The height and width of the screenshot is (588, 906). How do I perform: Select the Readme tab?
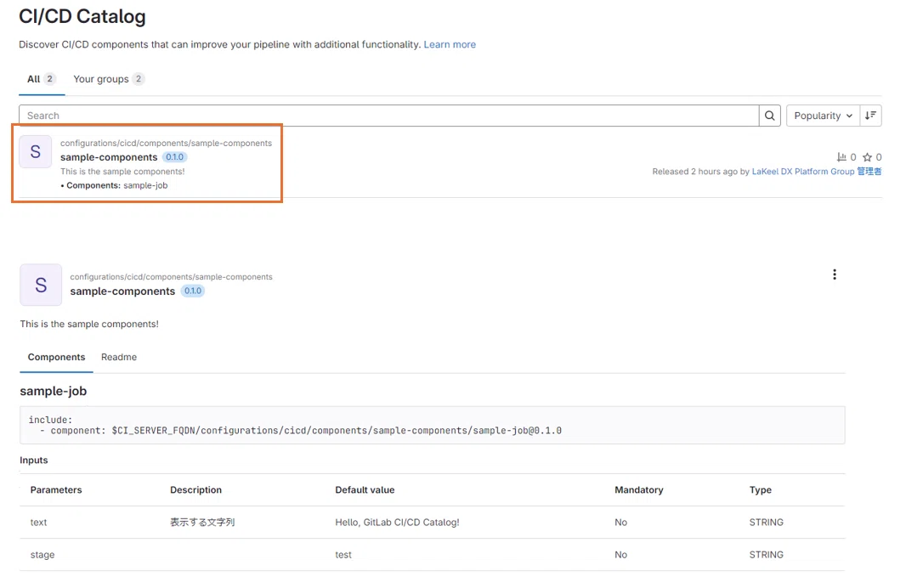[x=119, y=357]
